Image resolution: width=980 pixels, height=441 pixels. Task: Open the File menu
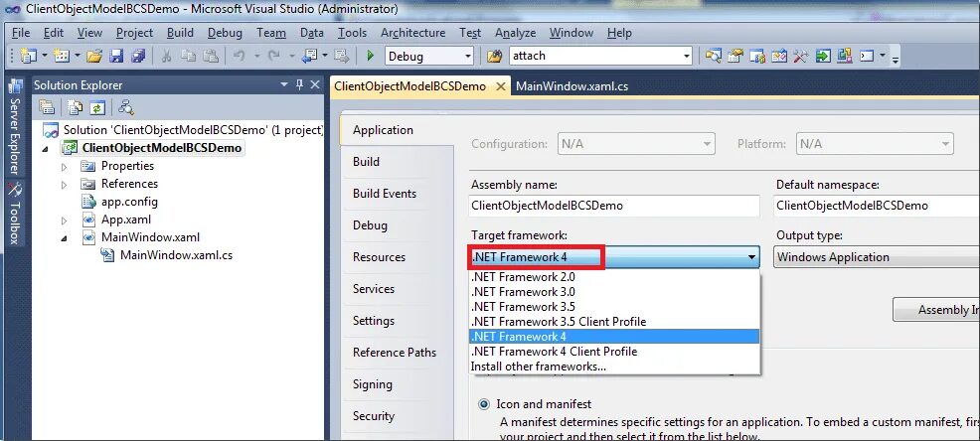tap(21, 33)
